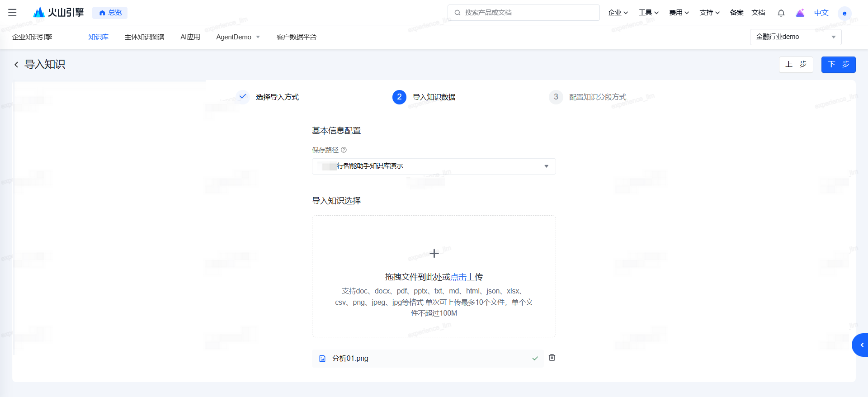The height and width of the screenshot is (397, 868).
Task: Open the user avatar menu
Action: tap(844, 13)
